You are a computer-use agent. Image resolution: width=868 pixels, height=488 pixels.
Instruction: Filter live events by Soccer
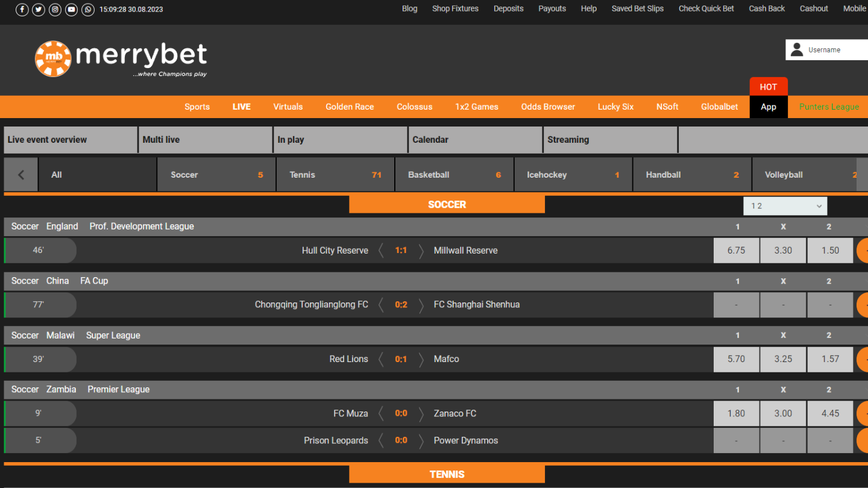point(216,175)
